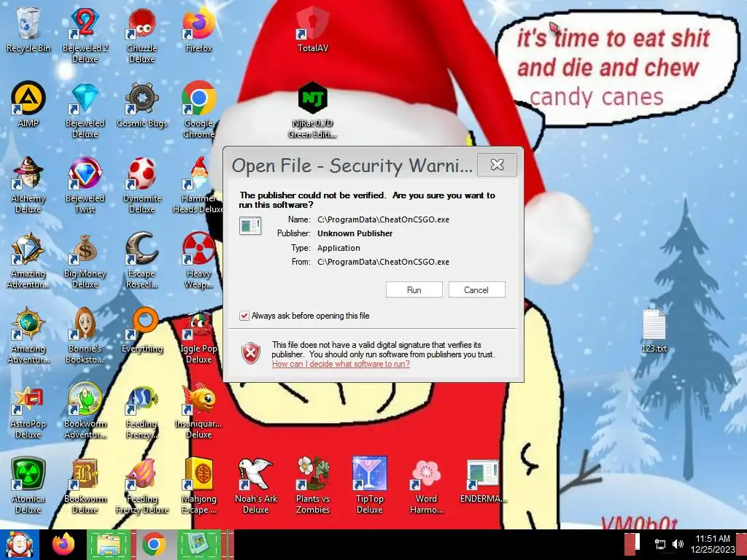This screenshot has height=560, width=747.
Task: Open Plants vs Zombies shortcut
Action: pyautogui.click(x=312, y=486)
